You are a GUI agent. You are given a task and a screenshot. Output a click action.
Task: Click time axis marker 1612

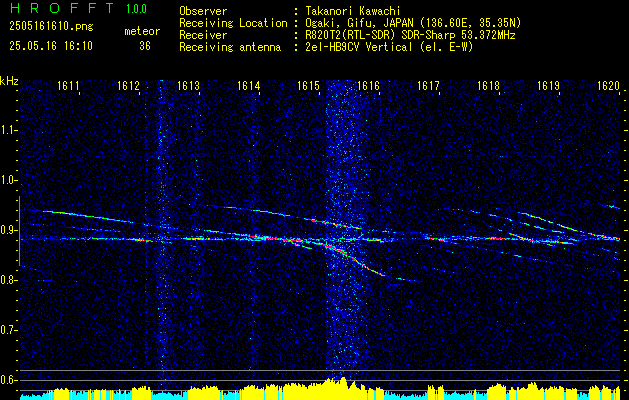[x=128, y=86]
